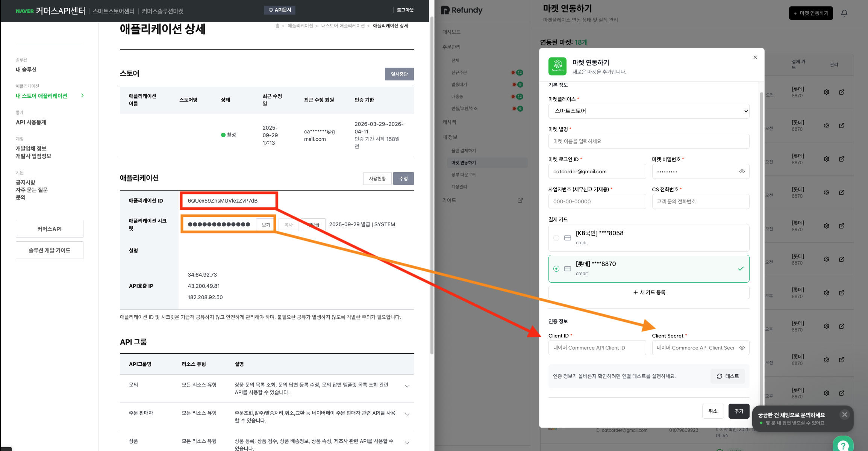868x451 pixels.
Task: Click the 사용현황 button
Action: (377, 179)
